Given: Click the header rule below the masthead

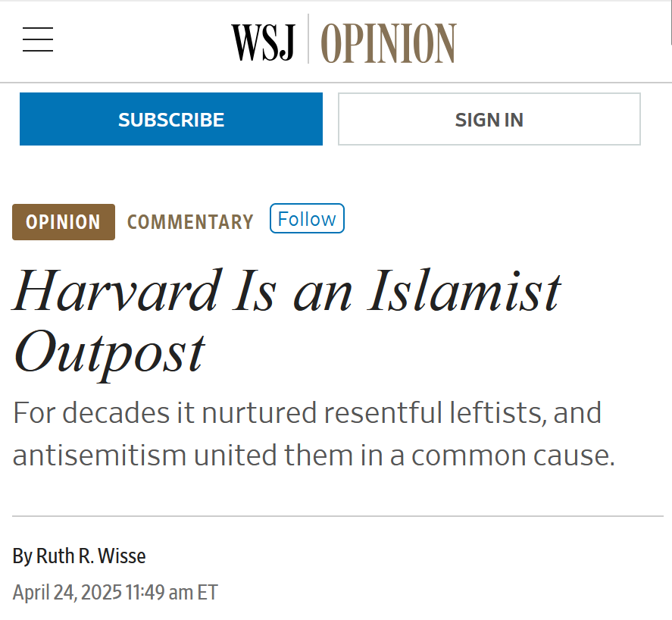Looking at the screenshot, I should tap(336, 83).
